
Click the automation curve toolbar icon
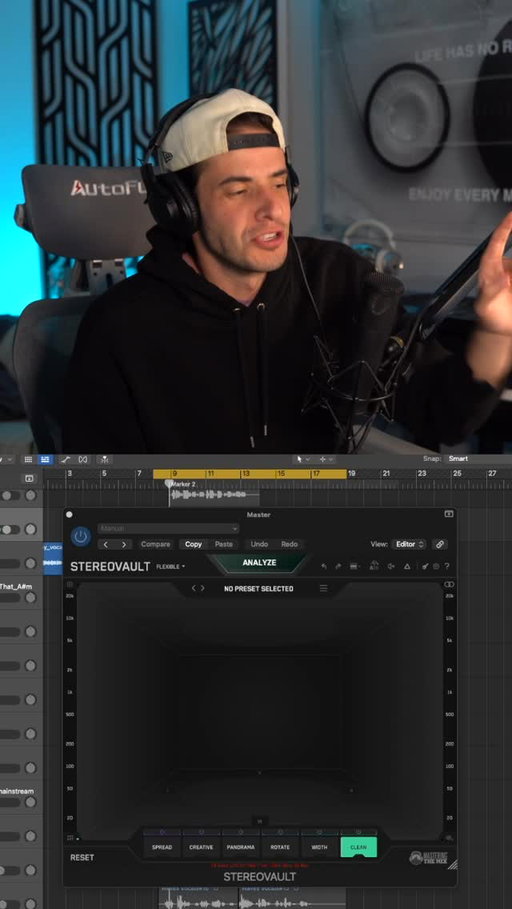[65, 459]
